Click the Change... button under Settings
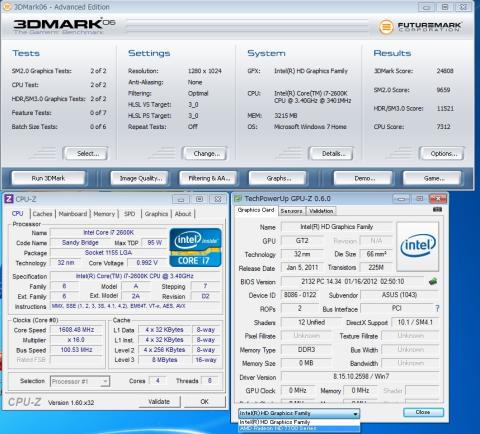The image size is (480, 434). [205, 154]
